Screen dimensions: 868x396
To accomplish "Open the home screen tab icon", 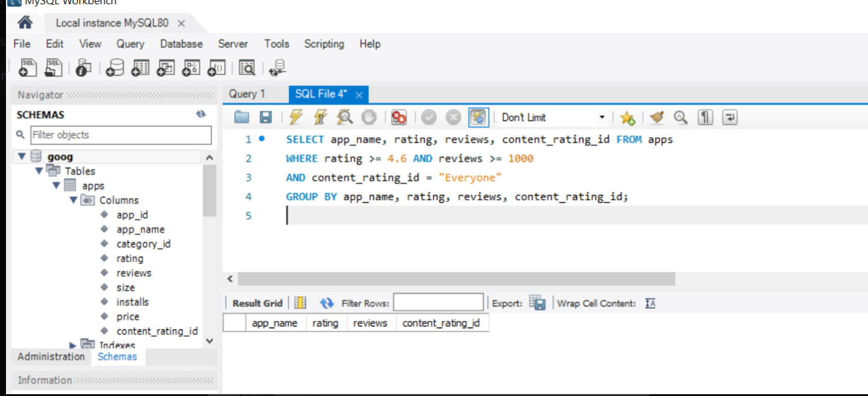I will 25,23.
